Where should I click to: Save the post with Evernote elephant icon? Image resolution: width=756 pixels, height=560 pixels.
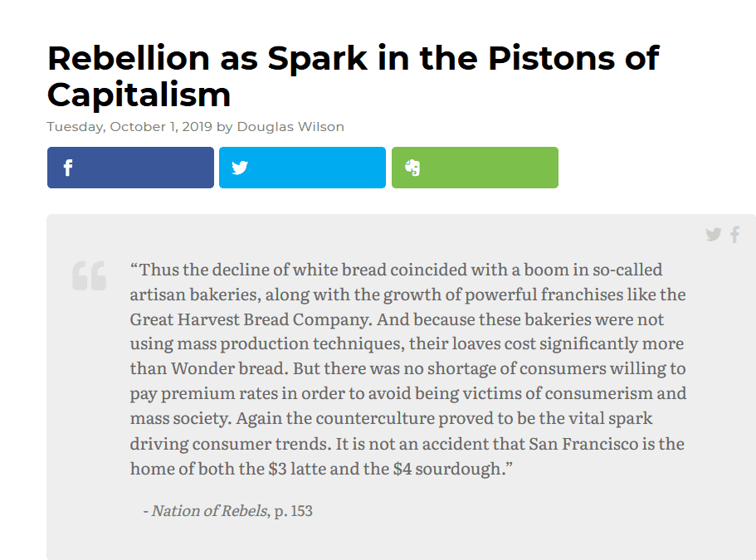pos(412,168)
